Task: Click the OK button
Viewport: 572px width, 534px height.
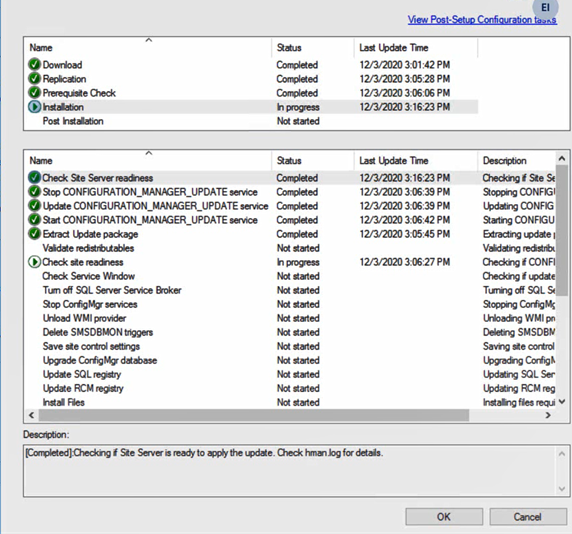Action: click(444, 516)
